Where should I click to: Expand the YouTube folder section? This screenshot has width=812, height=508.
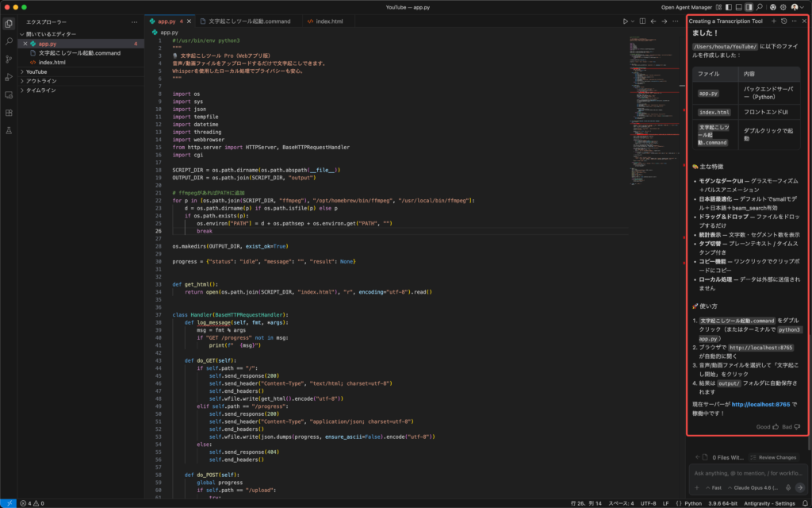pyautogui.click(x=36, y=71)
